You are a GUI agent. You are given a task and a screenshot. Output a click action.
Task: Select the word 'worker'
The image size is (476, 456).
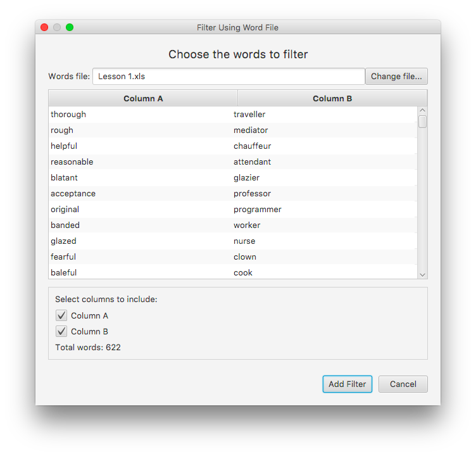click(247, 225)
